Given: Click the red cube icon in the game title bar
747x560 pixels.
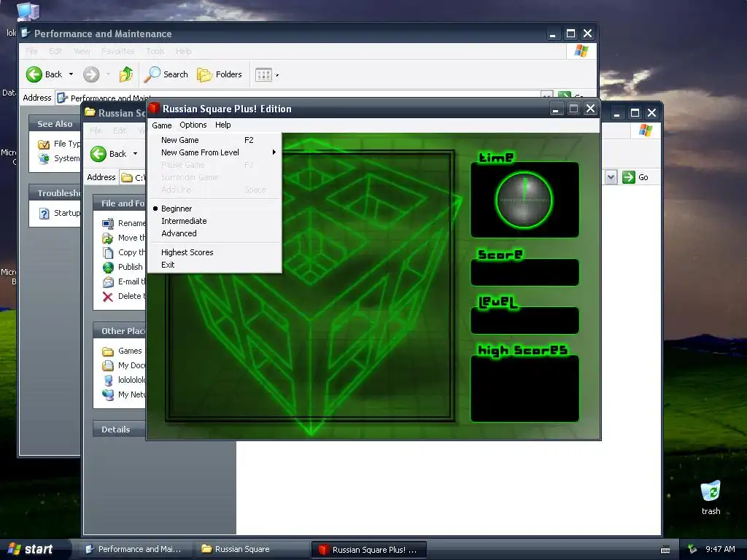Looking at the screenshot, I should (x=154, y=108).
